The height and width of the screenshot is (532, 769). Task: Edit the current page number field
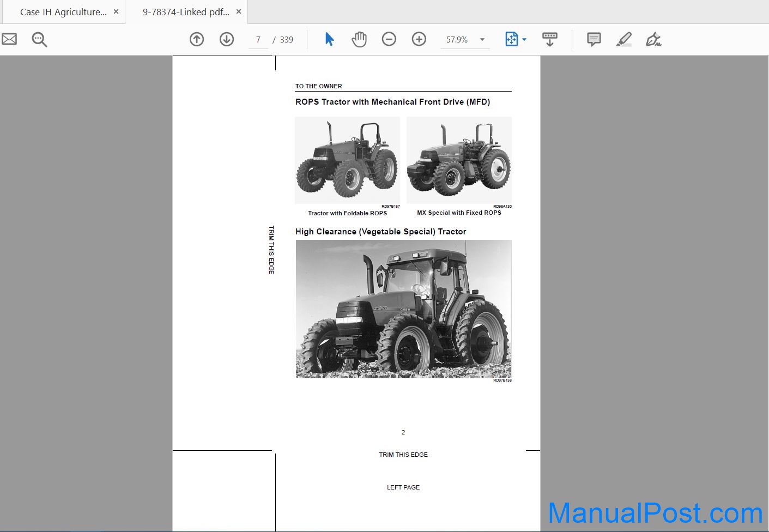(x=258, y=40)
